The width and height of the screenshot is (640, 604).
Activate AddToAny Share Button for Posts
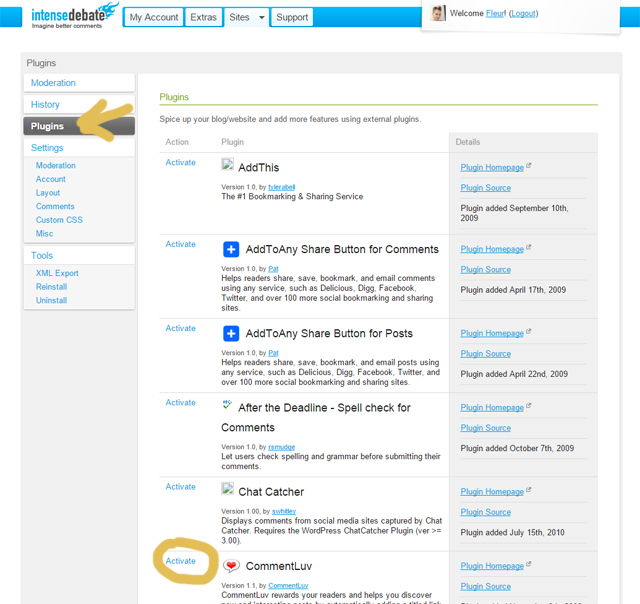click(x=180, y=328)
